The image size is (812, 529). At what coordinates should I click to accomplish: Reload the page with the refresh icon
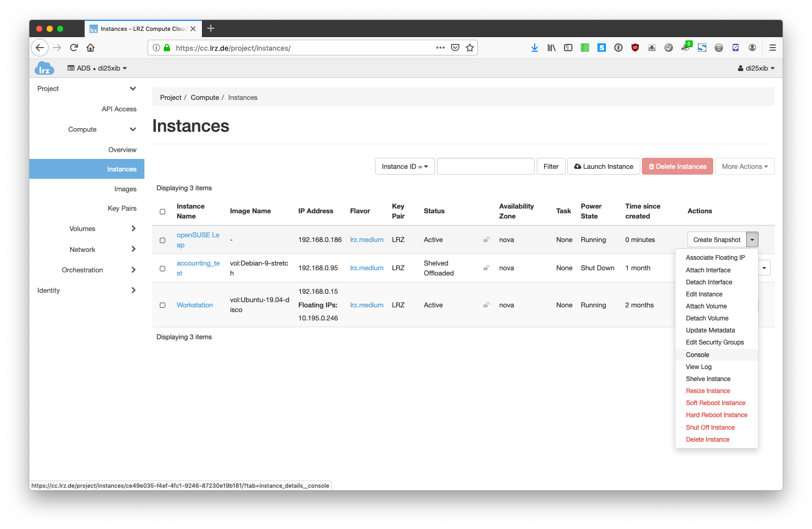point(74,48)
